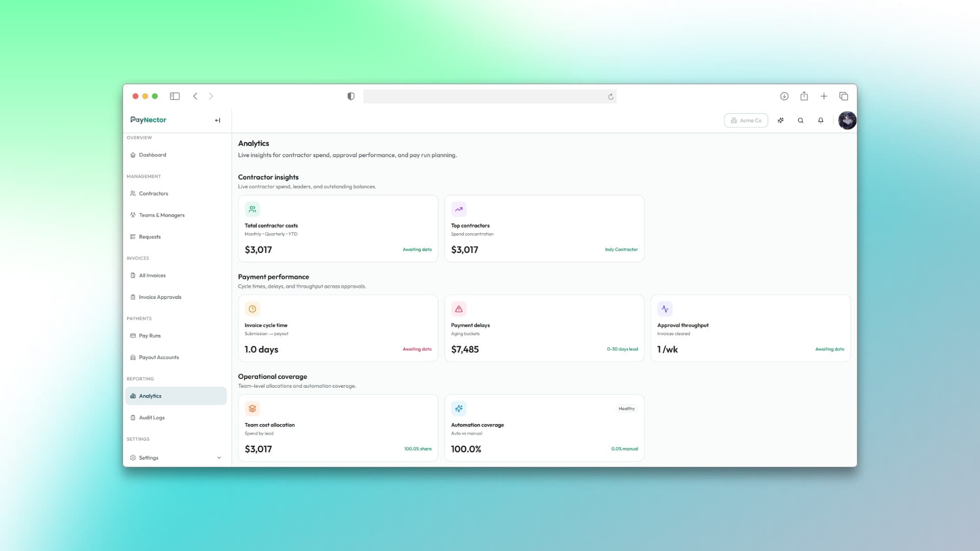Open the Top contractors card

click(x=544, y=228)
